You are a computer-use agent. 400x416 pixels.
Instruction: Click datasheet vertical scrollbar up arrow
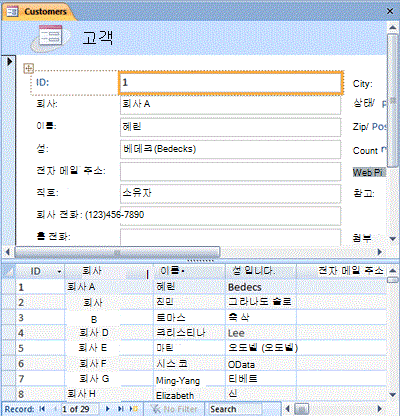coord(393,271)
